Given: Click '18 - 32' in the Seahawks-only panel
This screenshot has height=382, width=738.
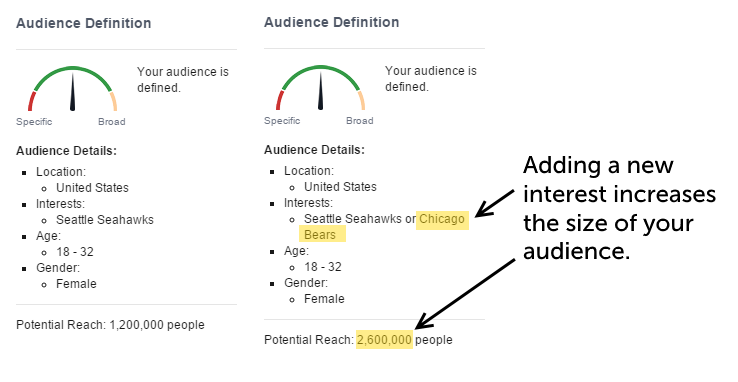Looking at the screenshot, I should tap(75, 252).
